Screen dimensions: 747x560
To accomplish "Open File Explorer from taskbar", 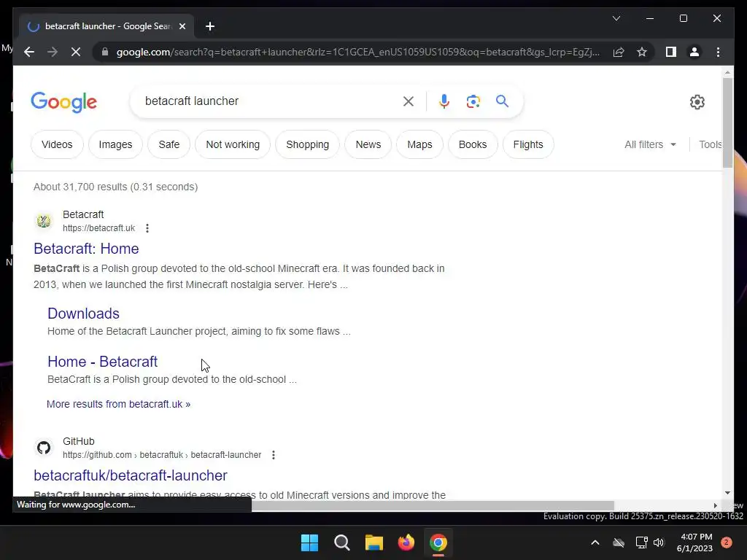I will tap(374, 542).
